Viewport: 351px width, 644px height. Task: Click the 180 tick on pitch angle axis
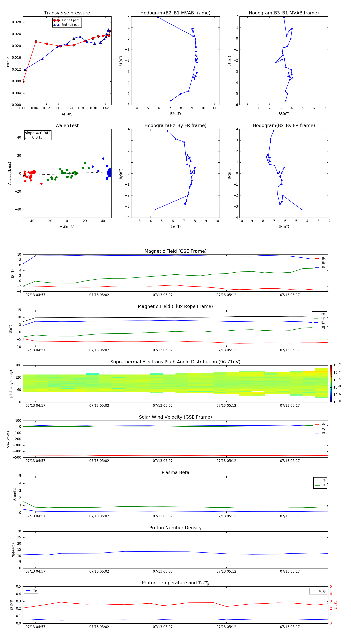(x=18, y=365)
